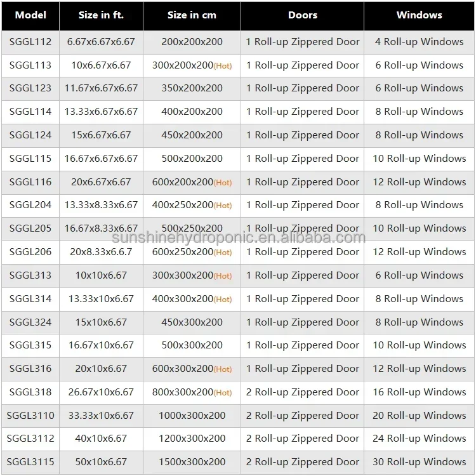The height and width of the screenshot is (476, 476).
Task: Click the Model column header
Action: click(x=30, y=15)
